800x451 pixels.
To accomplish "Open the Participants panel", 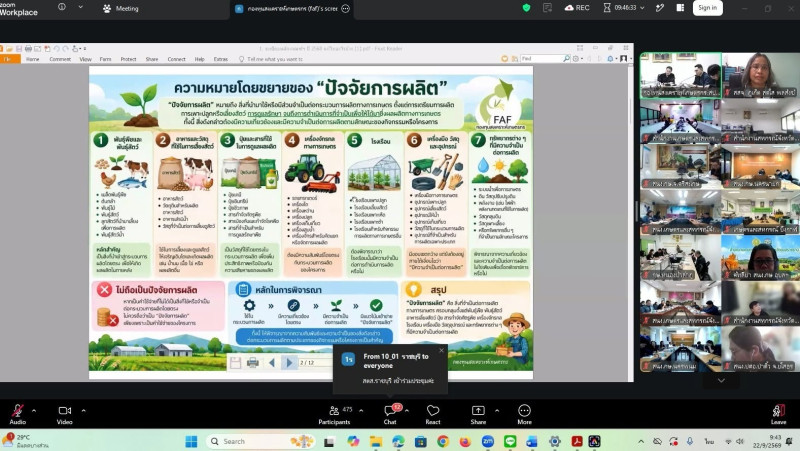I will pyautogui.click(x=335, y=414).
